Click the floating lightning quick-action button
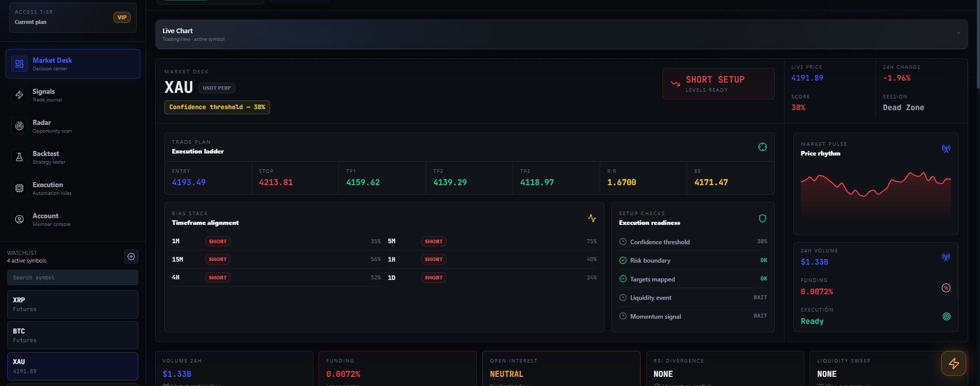 point(954,364)
